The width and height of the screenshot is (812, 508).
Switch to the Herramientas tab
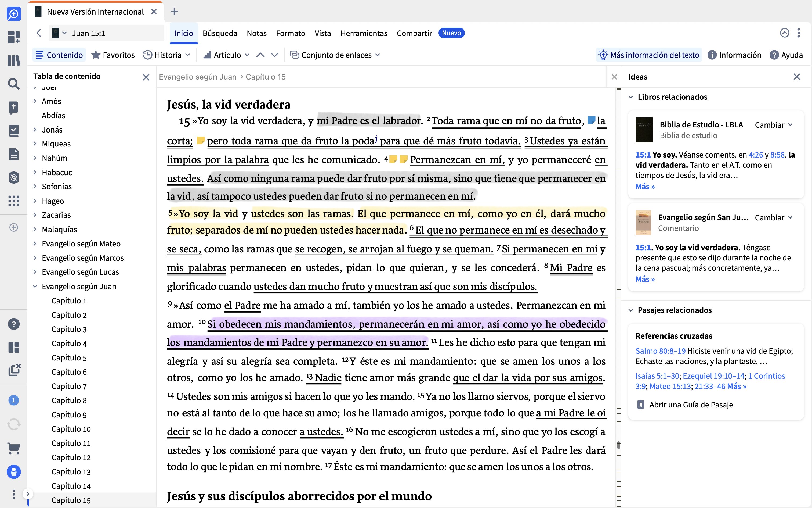364,33
